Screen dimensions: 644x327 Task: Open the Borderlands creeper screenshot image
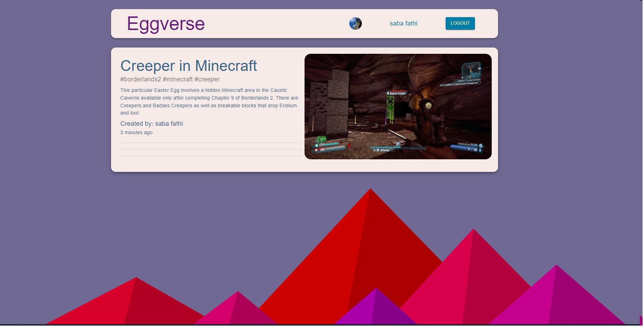point(398,107)
